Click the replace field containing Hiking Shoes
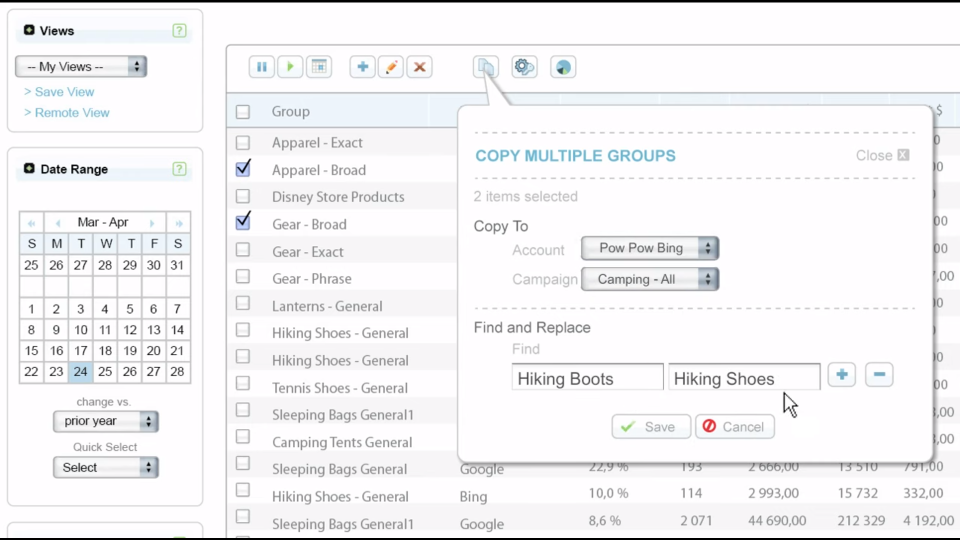The height and width of the screenshot is (540, 960). (744, 378)
